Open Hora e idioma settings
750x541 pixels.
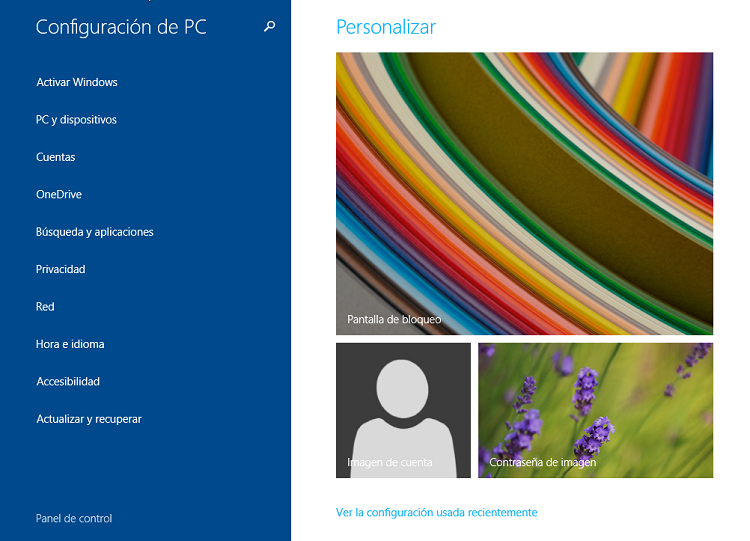click(x=70, y=344)
